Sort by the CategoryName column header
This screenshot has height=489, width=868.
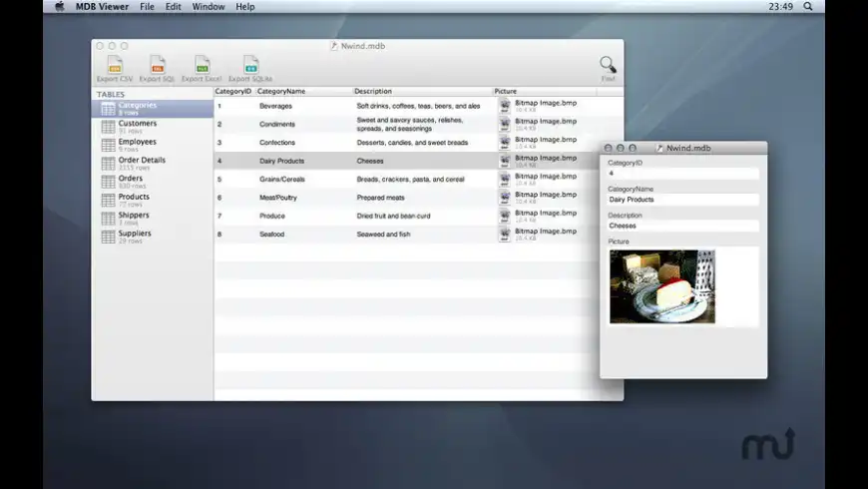point(283,91)
